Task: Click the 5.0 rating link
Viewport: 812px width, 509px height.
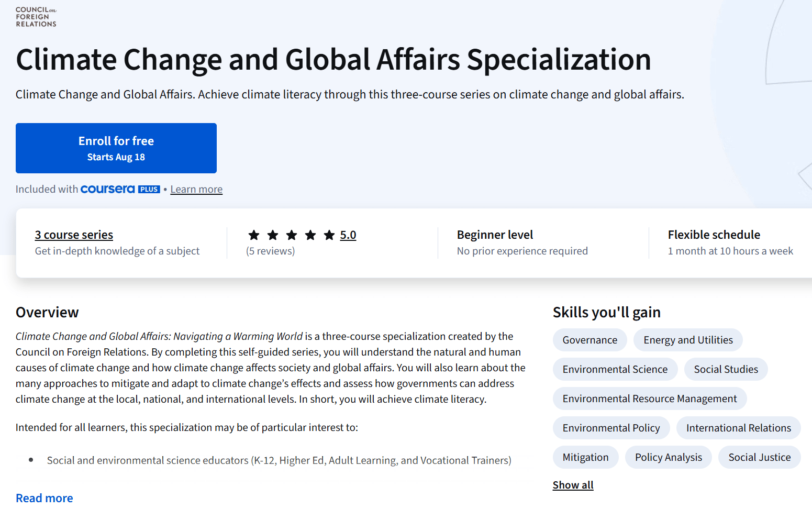Action: (x=348, y=235)
